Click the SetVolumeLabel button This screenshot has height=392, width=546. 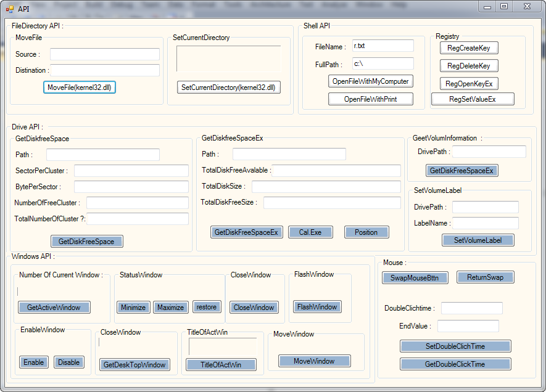pos(478,240)
